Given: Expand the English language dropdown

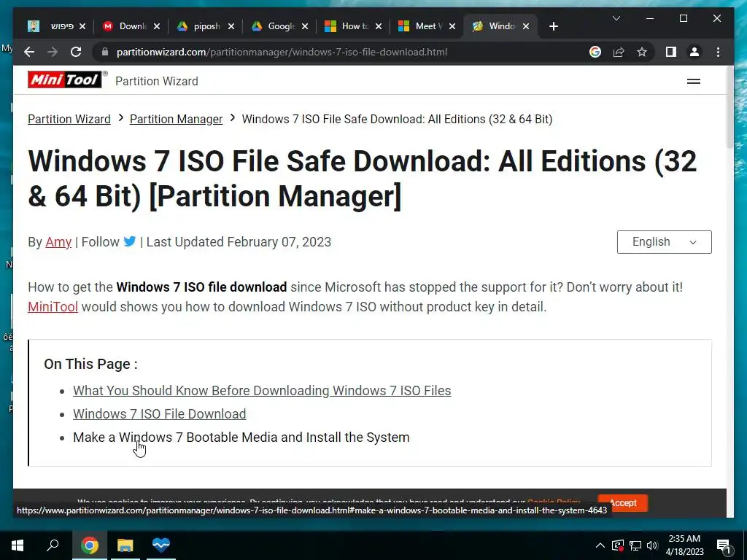Looking at the screenshot, I should (x=664, y=242).
